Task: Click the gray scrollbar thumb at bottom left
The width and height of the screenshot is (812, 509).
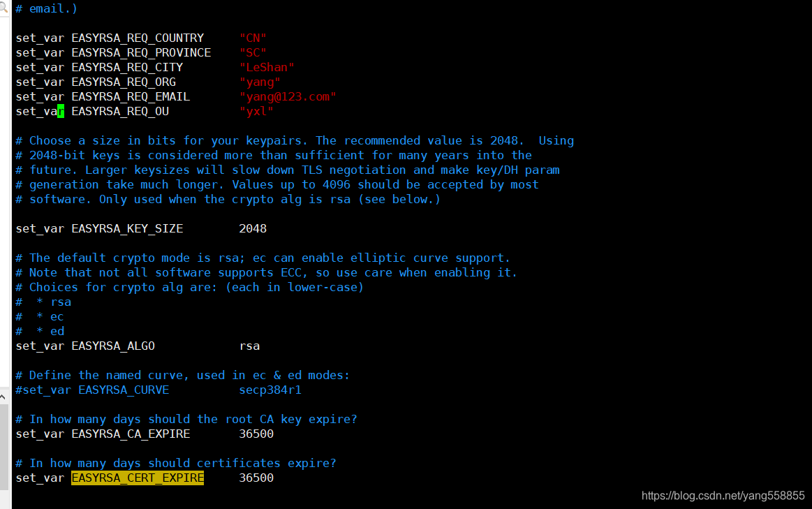Action: click(3, 446)
